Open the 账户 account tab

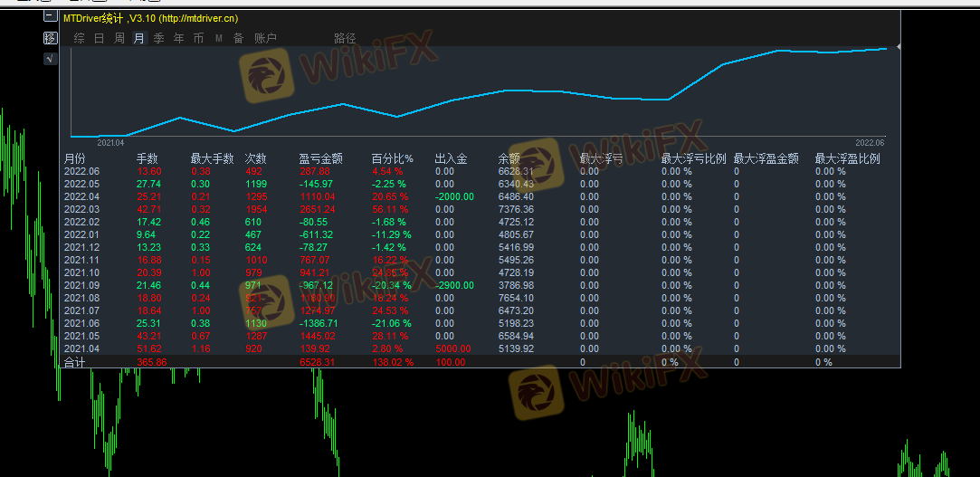[265, 38]
